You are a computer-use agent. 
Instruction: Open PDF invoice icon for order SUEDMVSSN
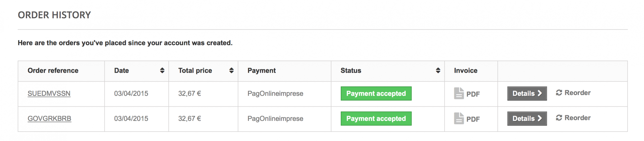tap(459, 93)
